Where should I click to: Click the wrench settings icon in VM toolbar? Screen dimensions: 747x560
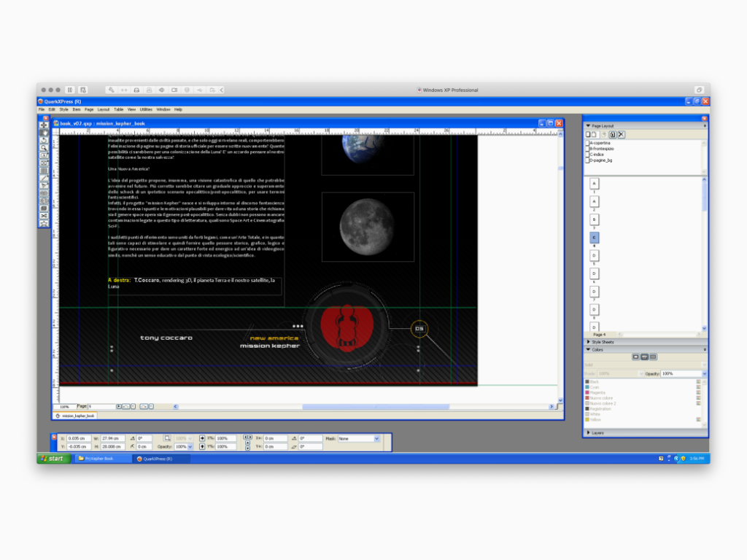pos(111,90)
